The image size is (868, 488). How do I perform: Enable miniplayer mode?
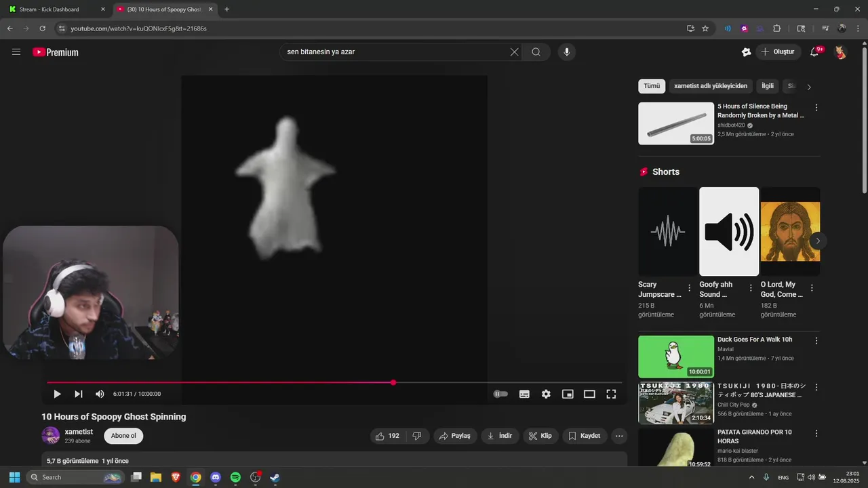pos(568,394)
